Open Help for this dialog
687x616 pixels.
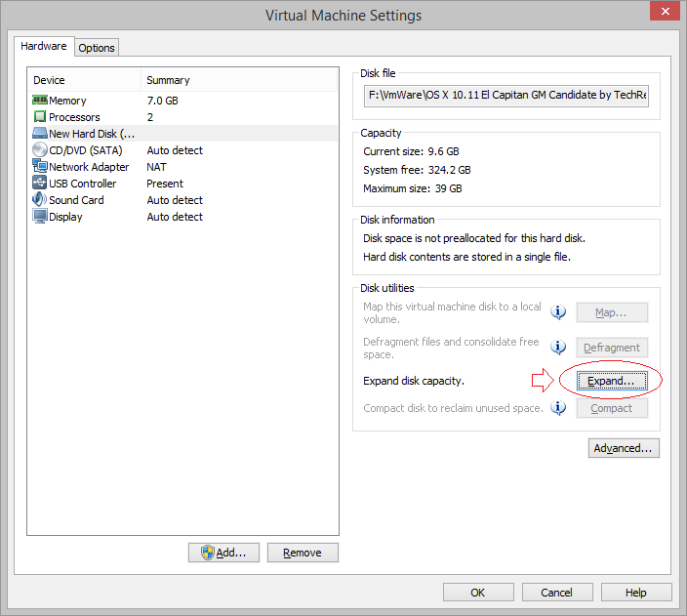636,593
